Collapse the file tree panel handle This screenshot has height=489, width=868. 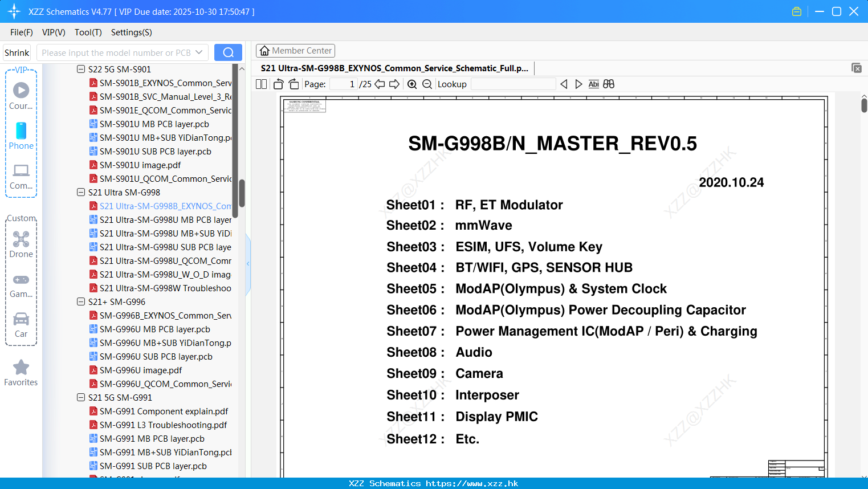click(248, 264)
